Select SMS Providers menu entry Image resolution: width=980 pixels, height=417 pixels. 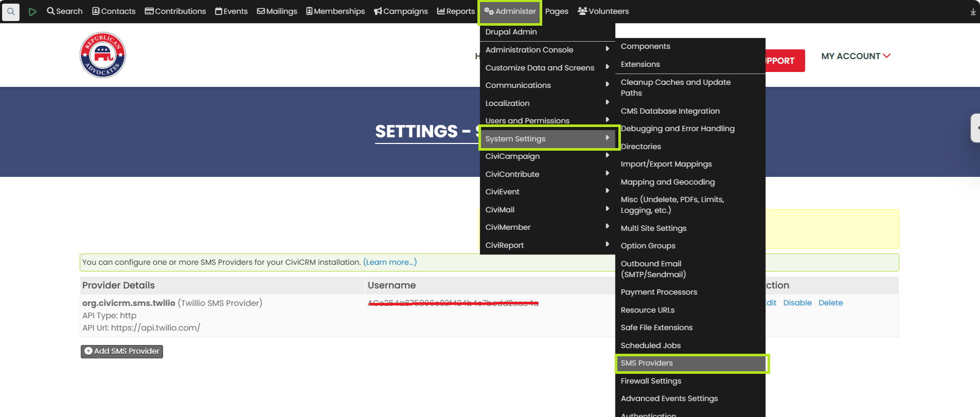click(x=690, y=363)
